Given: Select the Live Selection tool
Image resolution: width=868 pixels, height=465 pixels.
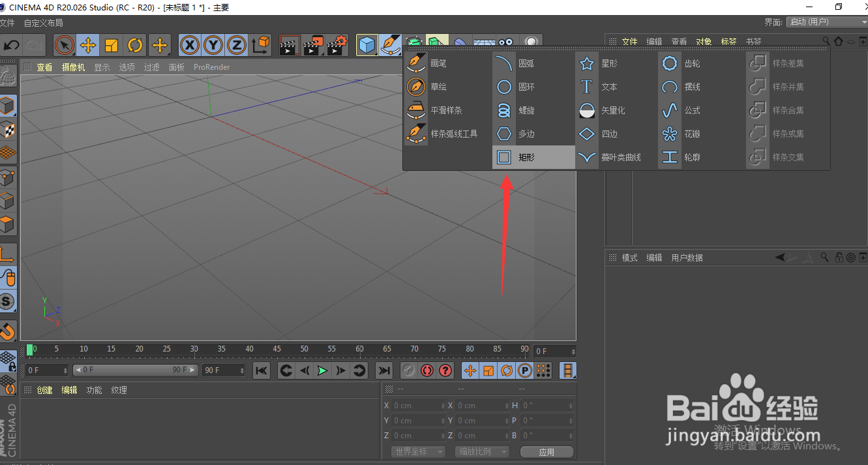Looking at the screenshot, I should coord(64,45).
